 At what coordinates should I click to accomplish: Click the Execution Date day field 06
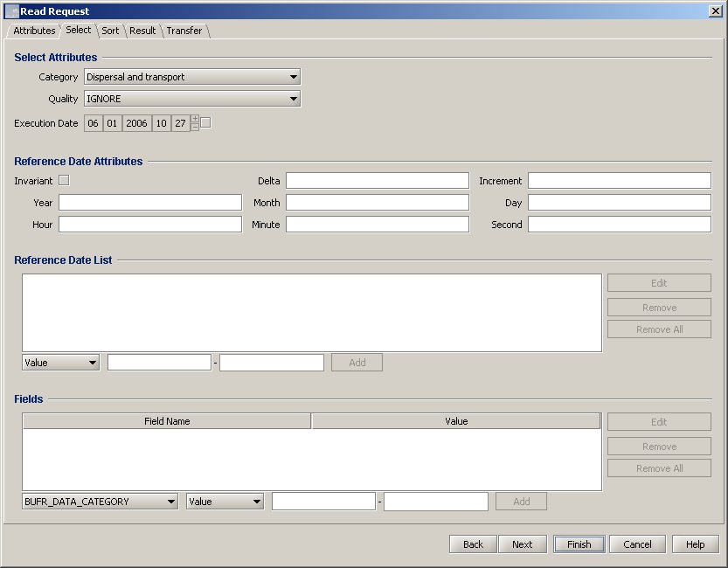tap(93, 123)
